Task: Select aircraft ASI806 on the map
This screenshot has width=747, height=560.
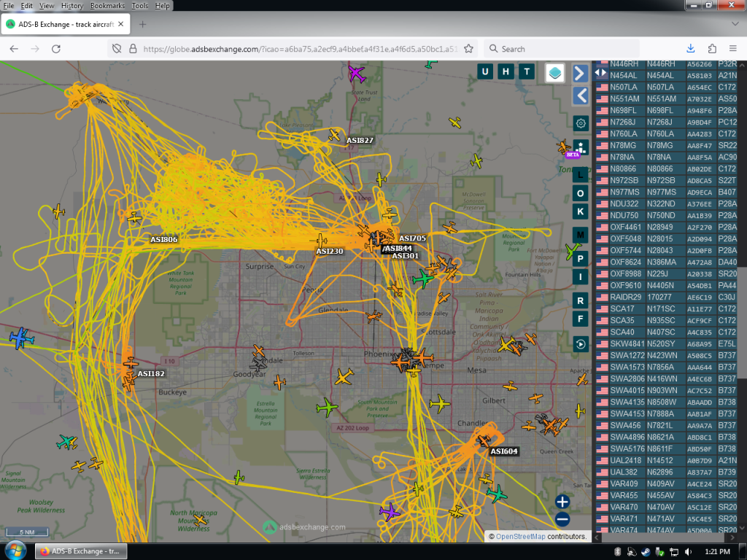Action: click(134, 218)
